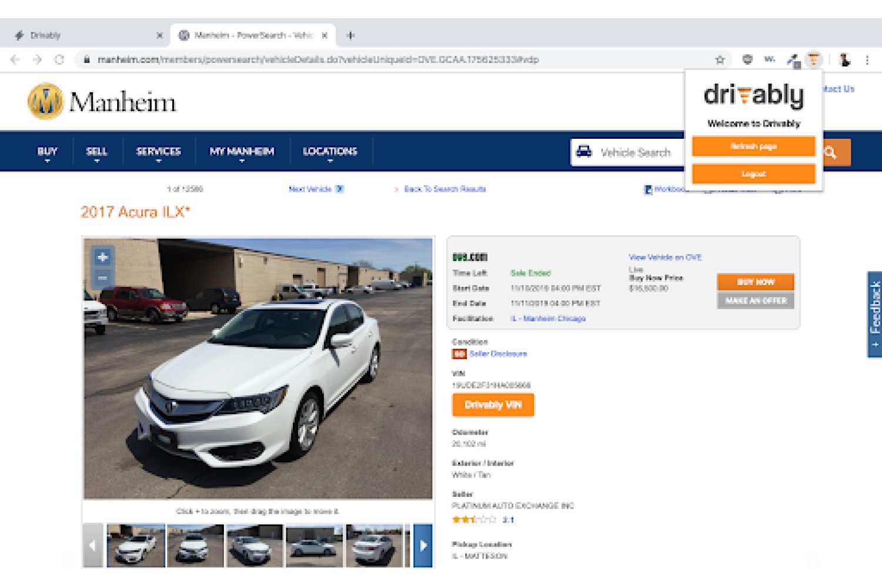Click the site lock icon in address bar
The image size is (882, 588).
coord(86,59)
